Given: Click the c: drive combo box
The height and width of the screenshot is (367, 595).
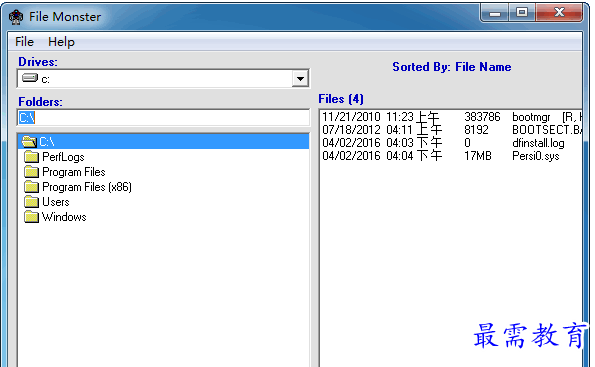Looking at the screenshot, I should click(163, 79).
